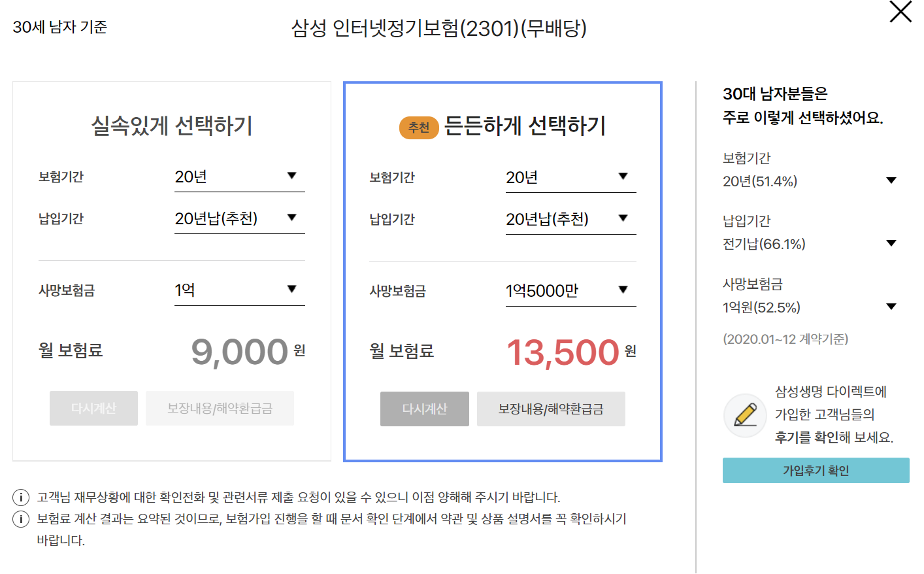
Task: Click the 13,500 원 monthly premium amount
Action: click(571, 352)
